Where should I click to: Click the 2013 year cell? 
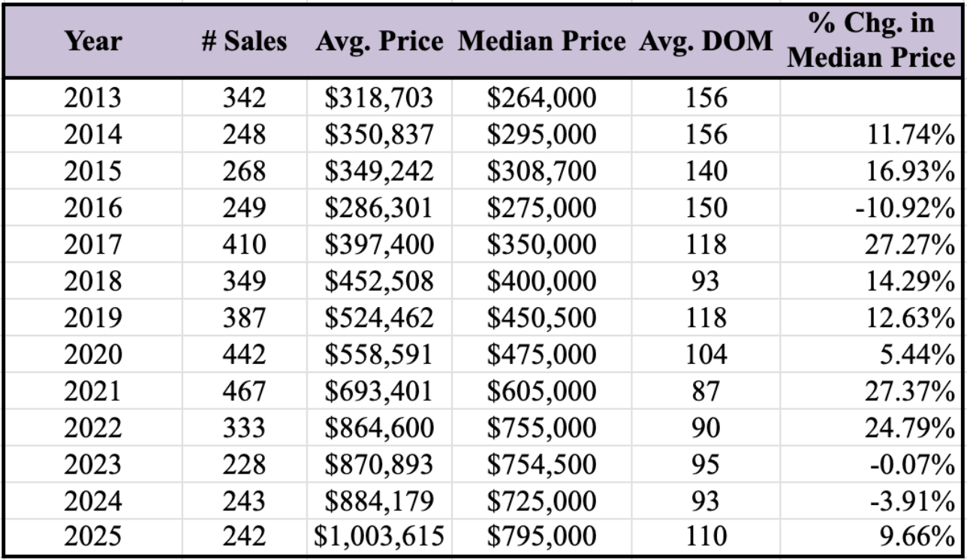pyautogui.click(x=92, y=98)
